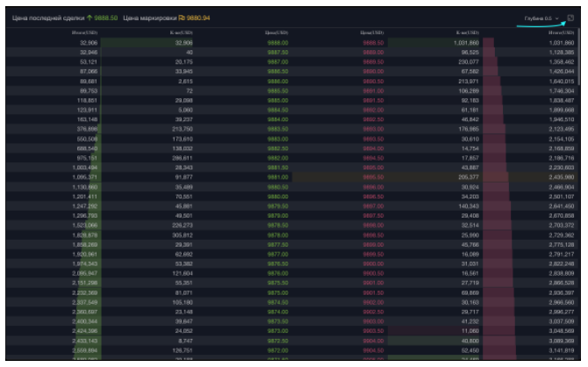Click the ask quantity 205,377 row
Viewport: 588px width, 367px height.
click(x=467, y=176)
